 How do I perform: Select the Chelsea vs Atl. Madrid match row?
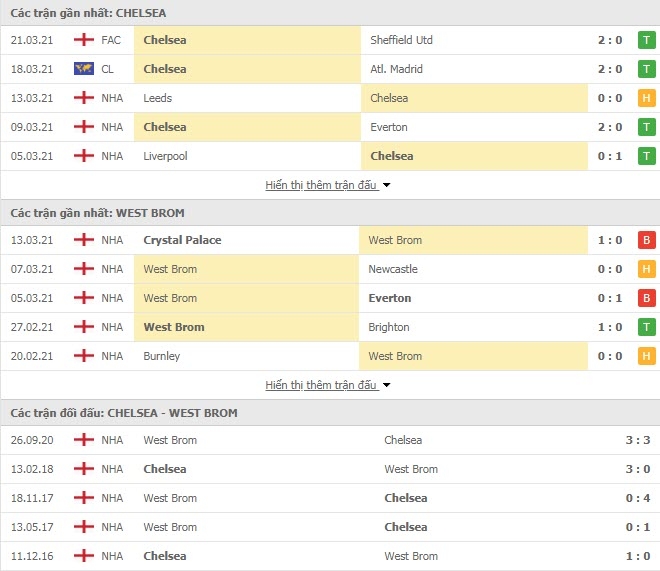pyautogui.click(x=330, y=69)
